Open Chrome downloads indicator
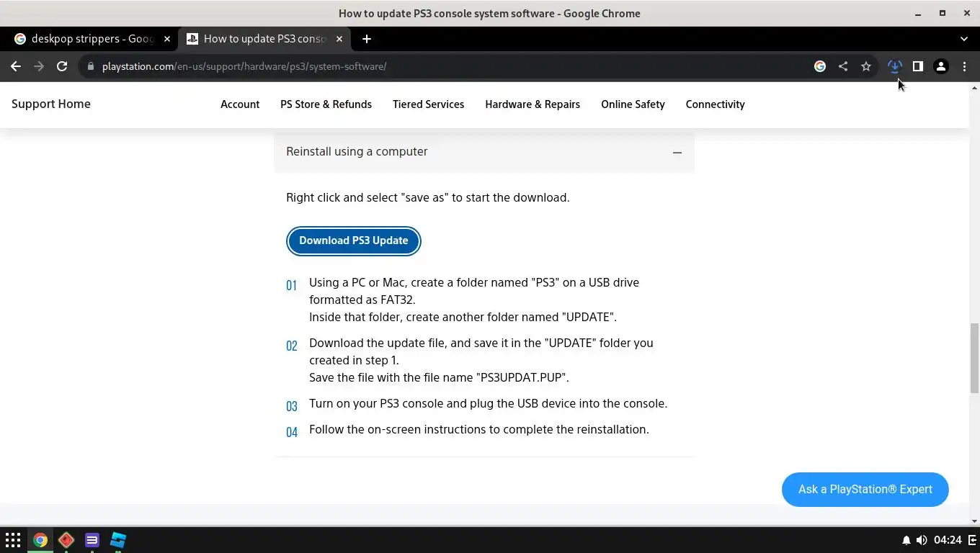The height and width of the screenshot is (553, 980). pos(895,66)
